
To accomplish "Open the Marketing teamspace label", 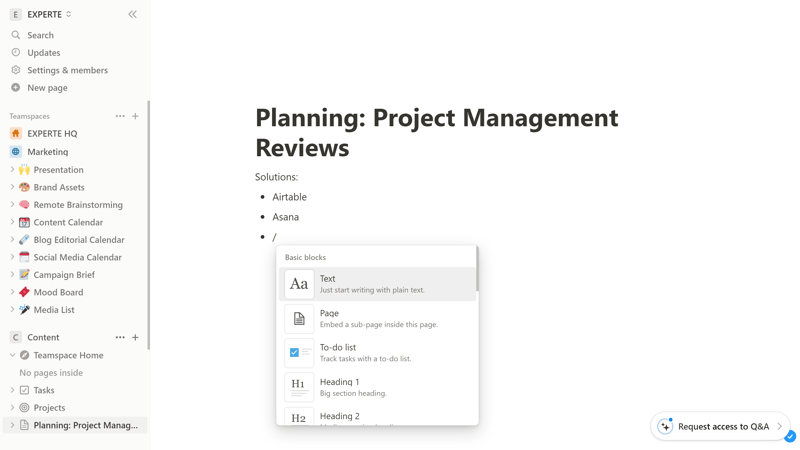I will coord(47,152).
